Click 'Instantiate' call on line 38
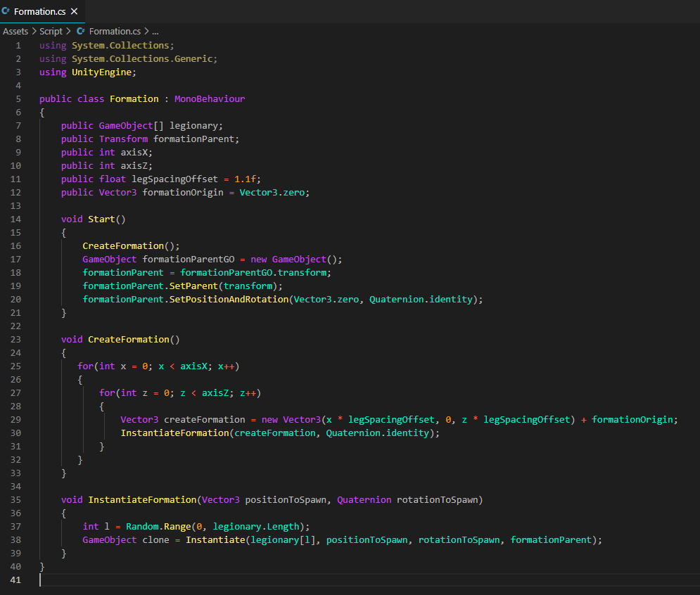This screenshot has width=700, height=595. pyautogui.click(x=215, y=539)
